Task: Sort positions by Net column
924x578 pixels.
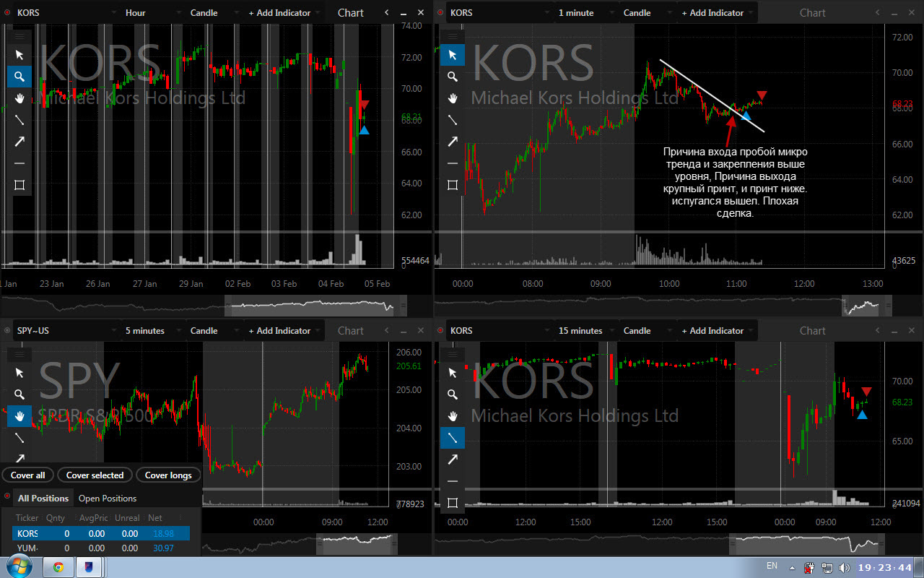Action: pos(155,518)
